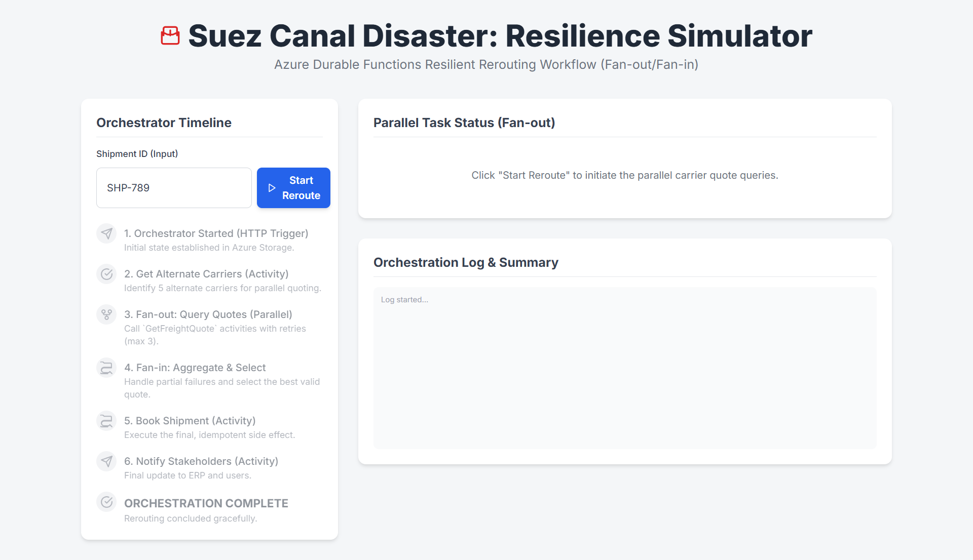Select the Get Alternate Carriers (Activity) step
The width and height of the screenshot is (973, 560).
tap(206, 274)
